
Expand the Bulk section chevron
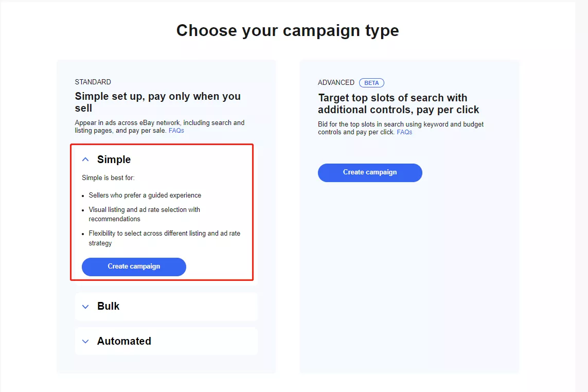point(85,307)
